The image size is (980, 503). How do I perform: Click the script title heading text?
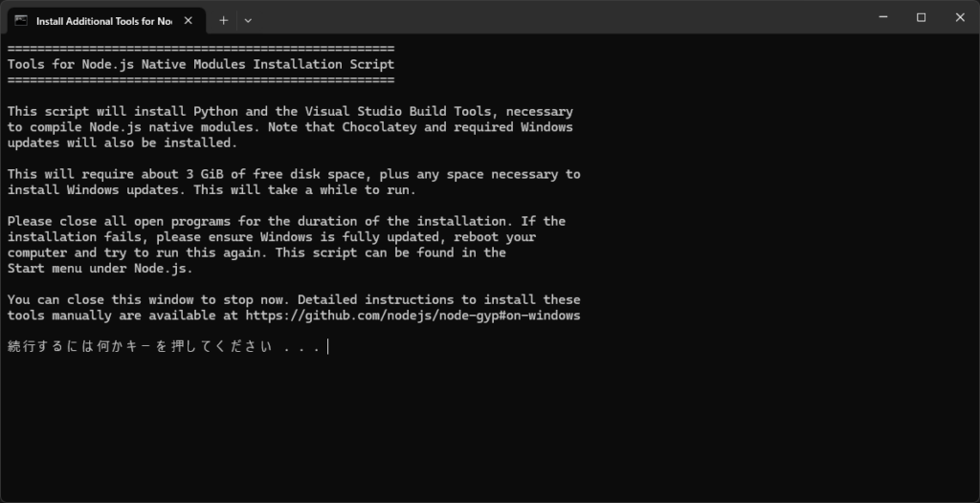201,64
